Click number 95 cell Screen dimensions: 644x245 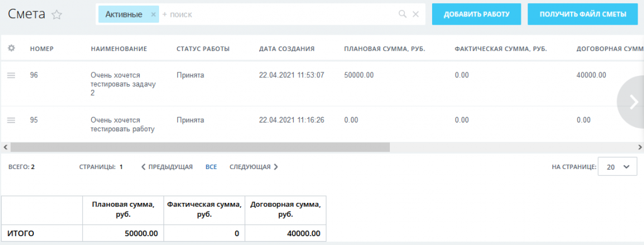point(34,120)
